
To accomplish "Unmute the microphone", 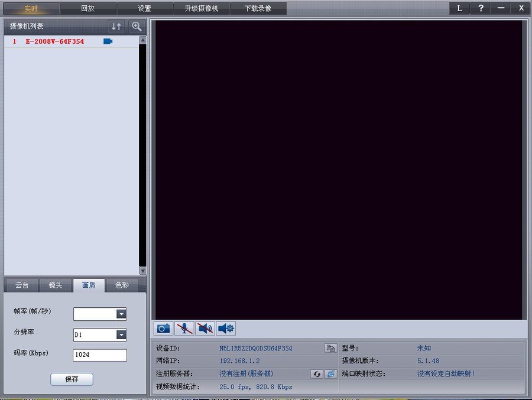I will tap(184, 329).
